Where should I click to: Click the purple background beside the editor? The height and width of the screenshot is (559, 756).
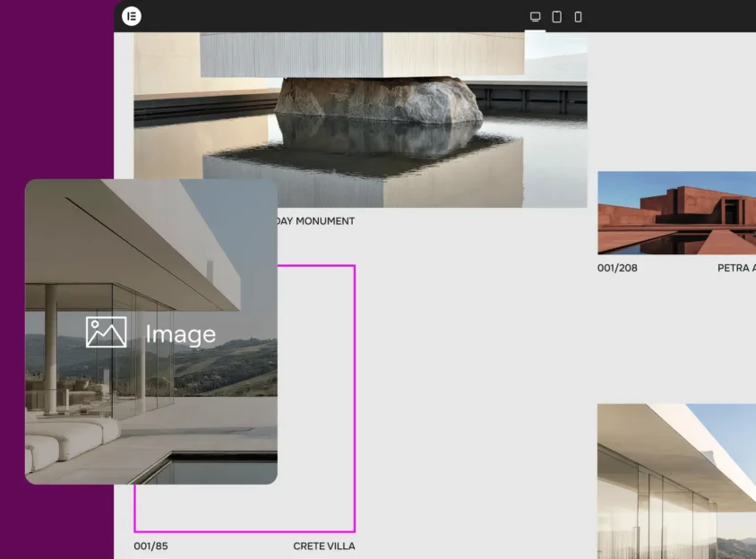[x=56, y=90]
